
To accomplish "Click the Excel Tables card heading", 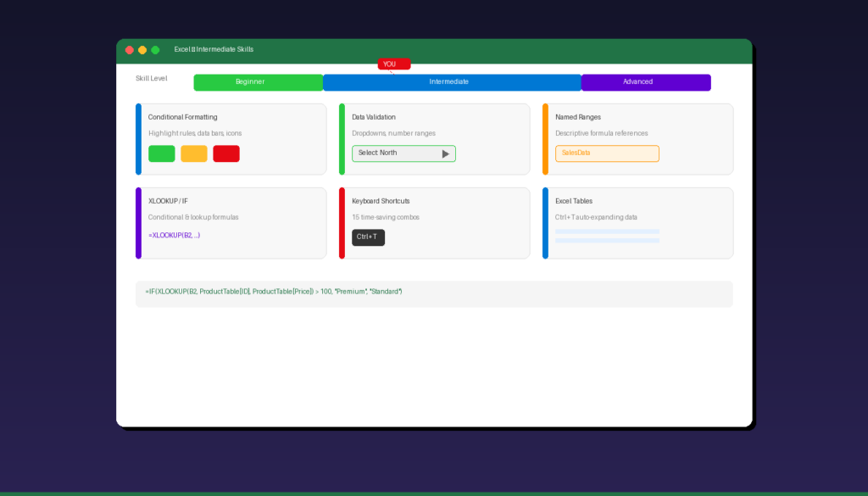I will (x=574, y=201).
